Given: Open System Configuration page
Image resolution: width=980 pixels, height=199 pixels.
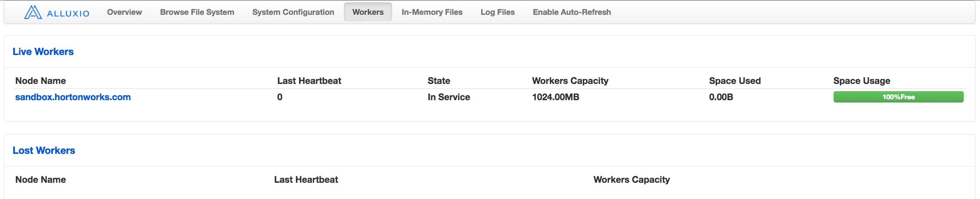Looking at the screenshot, I should [293, 12].
